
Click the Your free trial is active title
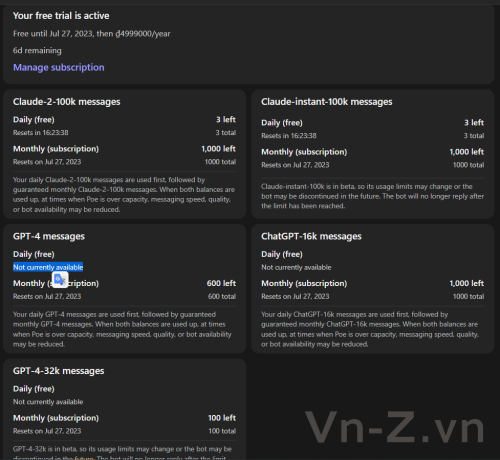coord(61,16)
